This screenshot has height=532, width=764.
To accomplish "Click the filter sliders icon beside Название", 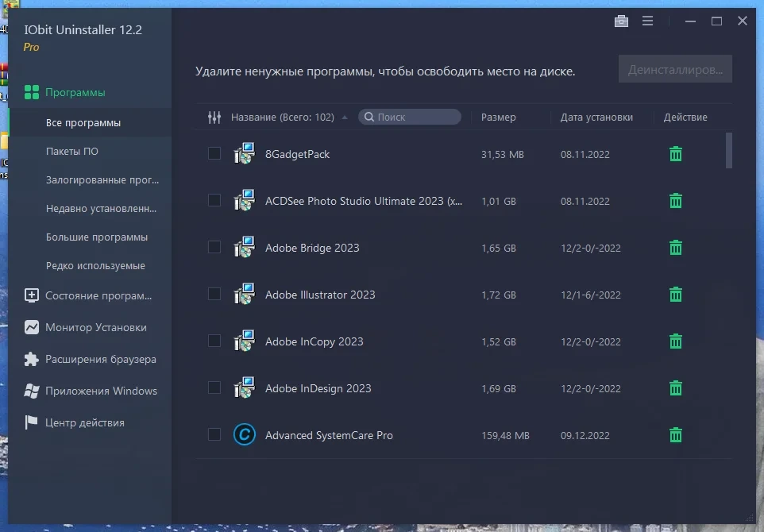I will (214, 118).
